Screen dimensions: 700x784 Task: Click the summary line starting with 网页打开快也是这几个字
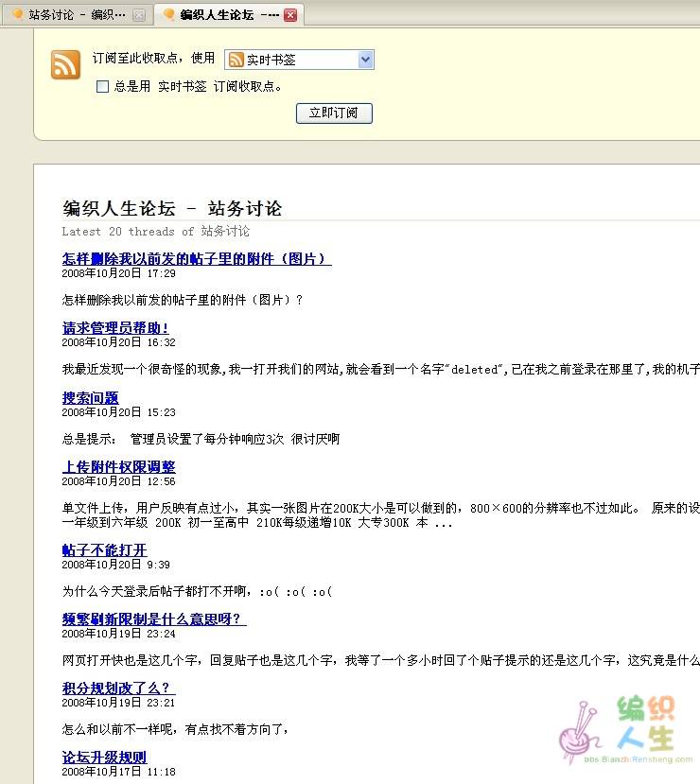point(381,660)
